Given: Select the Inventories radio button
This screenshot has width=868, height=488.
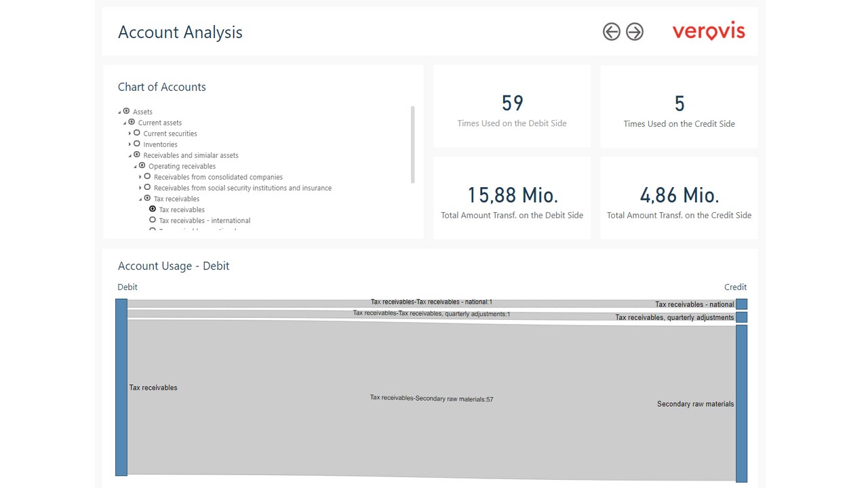Looking at the screenshot, I should 137,144.
